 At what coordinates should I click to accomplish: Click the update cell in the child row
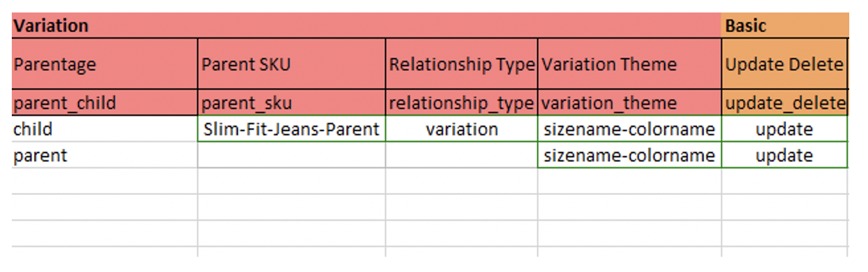point(785,129)
